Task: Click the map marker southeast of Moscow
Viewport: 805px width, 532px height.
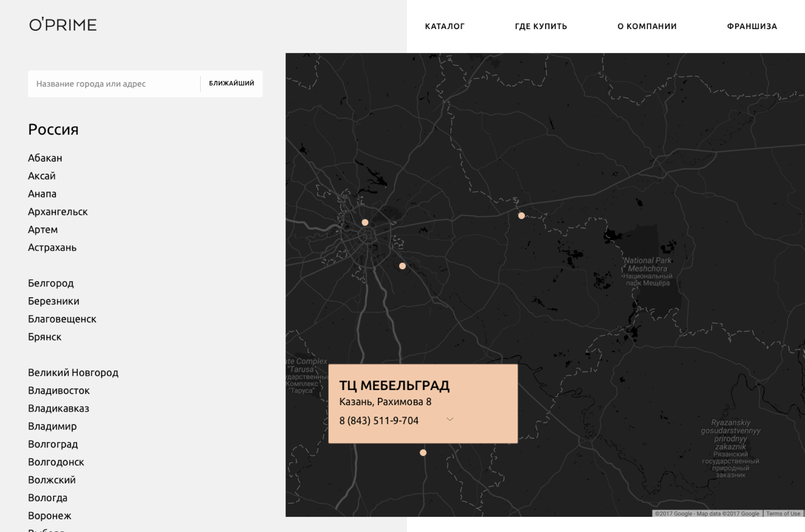Action: point(402,266)
